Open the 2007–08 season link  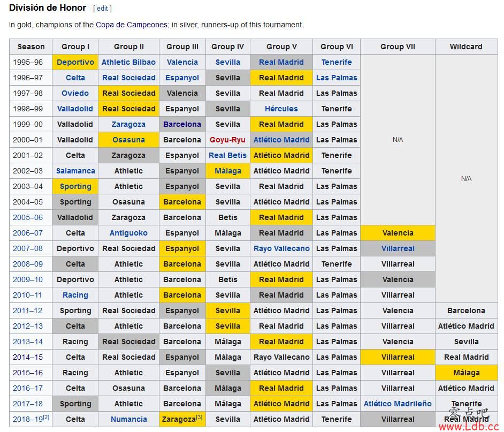click(28, 248)
